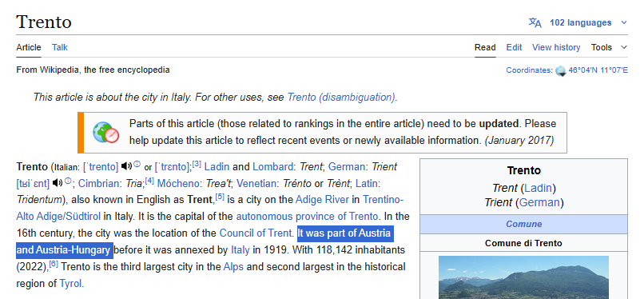Click the [ˈtrento] IPA link

(x=101, y=167)
